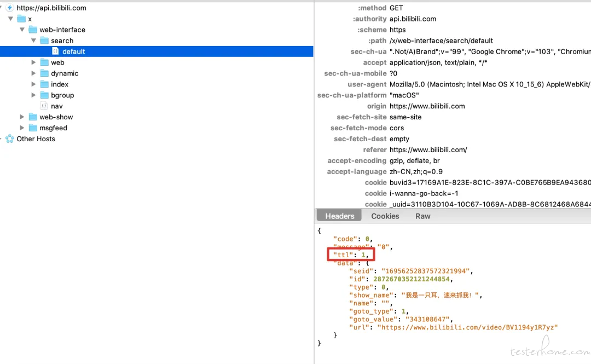Select the msgfeed tree label
Viewport: 591px width, 364px height.
[x=53, y=128]
